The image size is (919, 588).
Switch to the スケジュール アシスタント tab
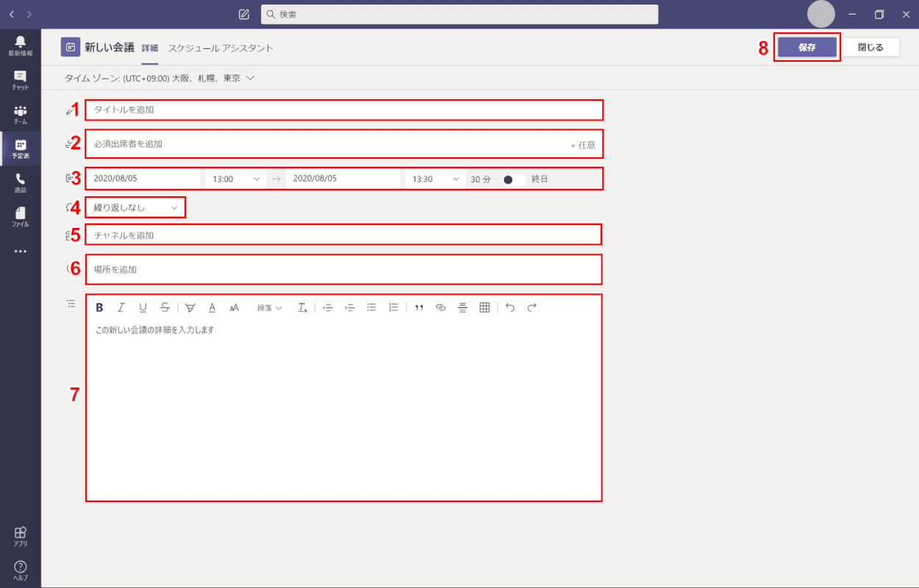[x=221, y=48]
